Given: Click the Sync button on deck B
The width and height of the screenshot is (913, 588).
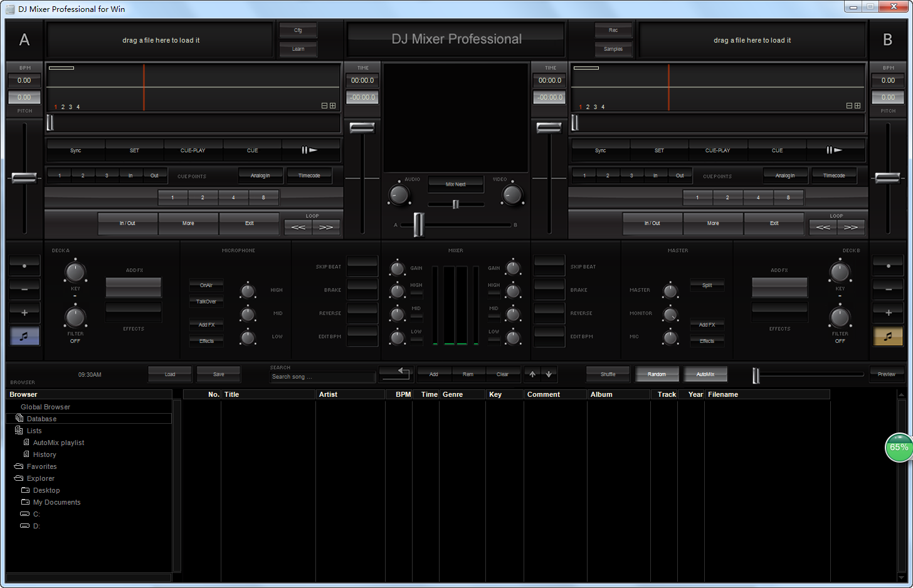Looking at the screenshot, I should 600,150.
